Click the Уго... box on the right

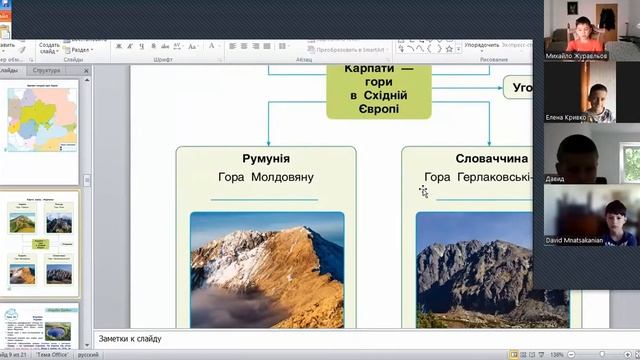pyautogui.click(x=518, y=87)
